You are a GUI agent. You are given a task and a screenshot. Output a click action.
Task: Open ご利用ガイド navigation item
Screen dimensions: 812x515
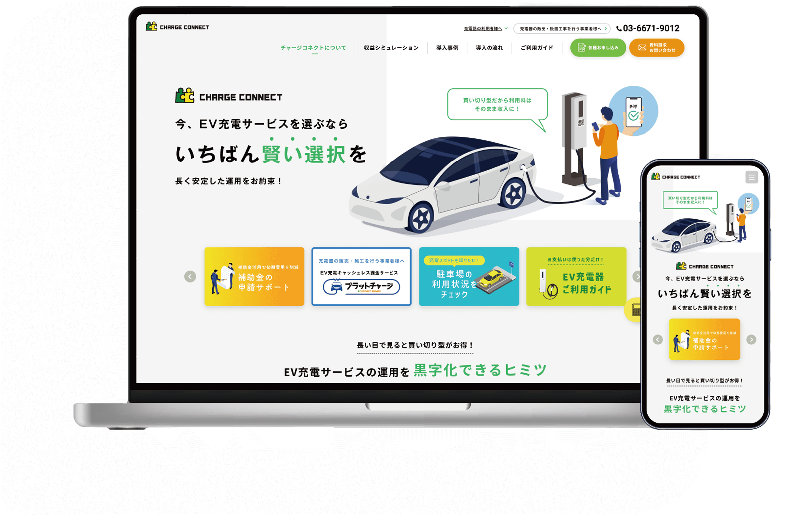[537, 48]
